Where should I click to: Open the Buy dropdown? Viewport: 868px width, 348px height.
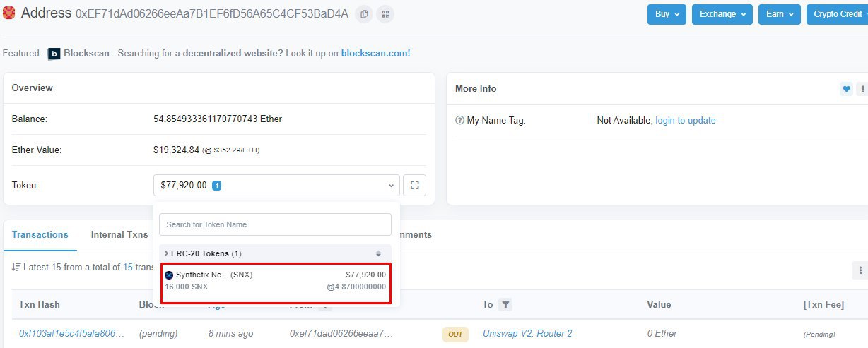click(x=667, y=14)
